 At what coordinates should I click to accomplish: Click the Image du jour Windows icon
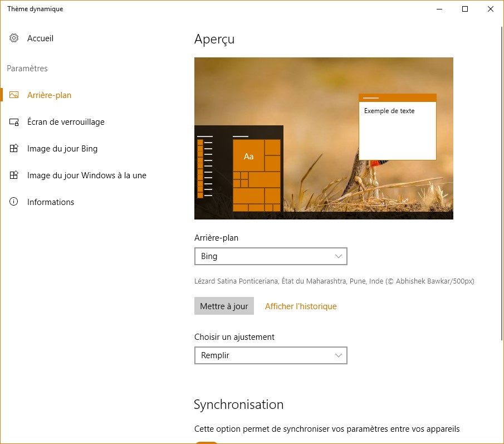[x=14, y=175]
